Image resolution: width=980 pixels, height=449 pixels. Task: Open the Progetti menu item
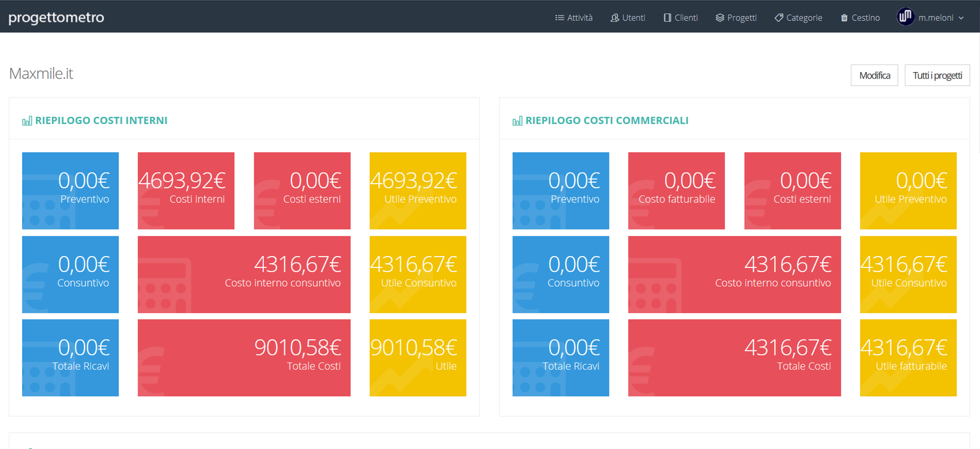(741, 18)
